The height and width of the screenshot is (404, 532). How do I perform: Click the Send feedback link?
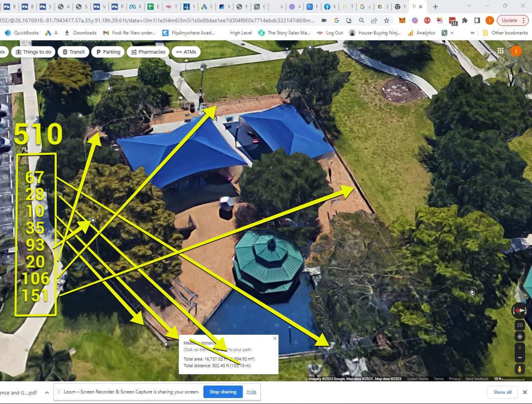tap(477, 379)
